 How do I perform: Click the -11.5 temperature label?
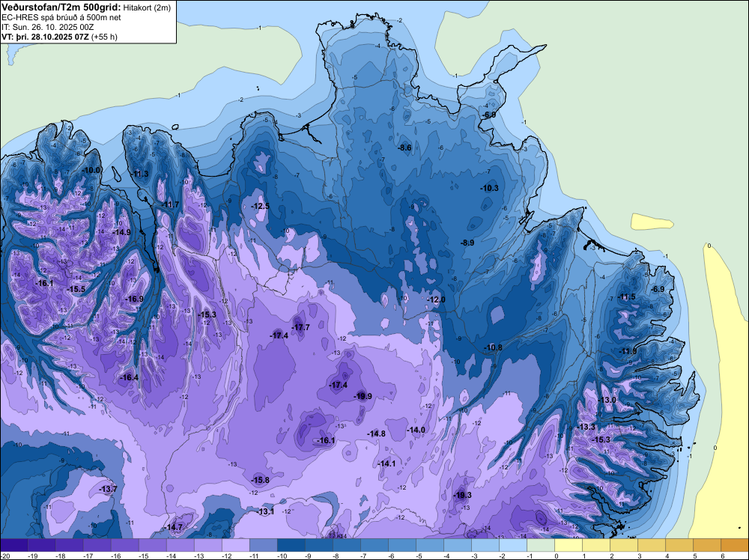(x=627, y=297)
